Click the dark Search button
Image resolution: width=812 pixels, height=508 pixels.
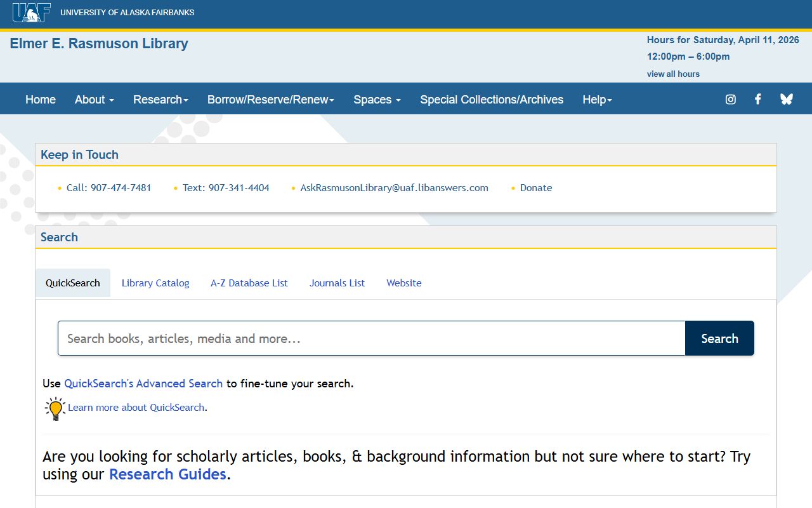click(719, 338)
